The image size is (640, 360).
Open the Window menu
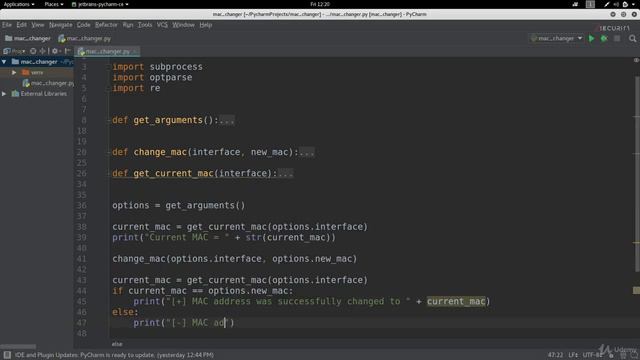point(183,25)
